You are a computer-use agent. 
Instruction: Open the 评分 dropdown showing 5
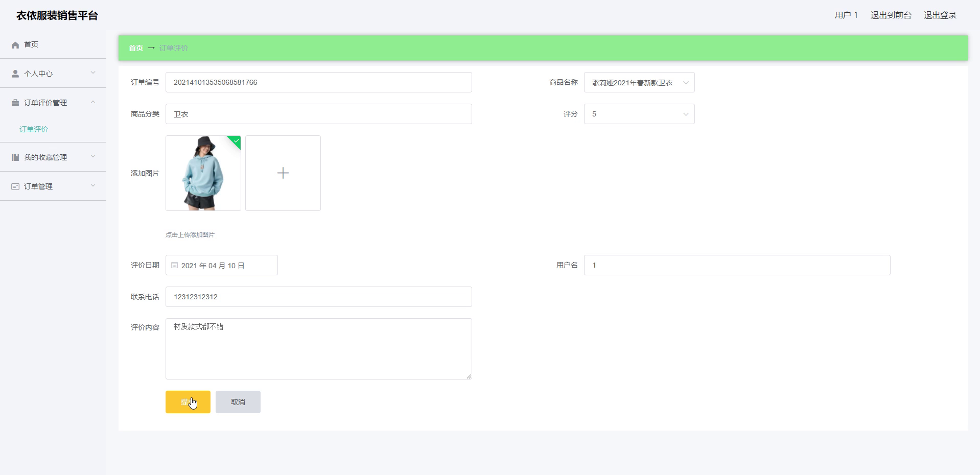point(639,114)
